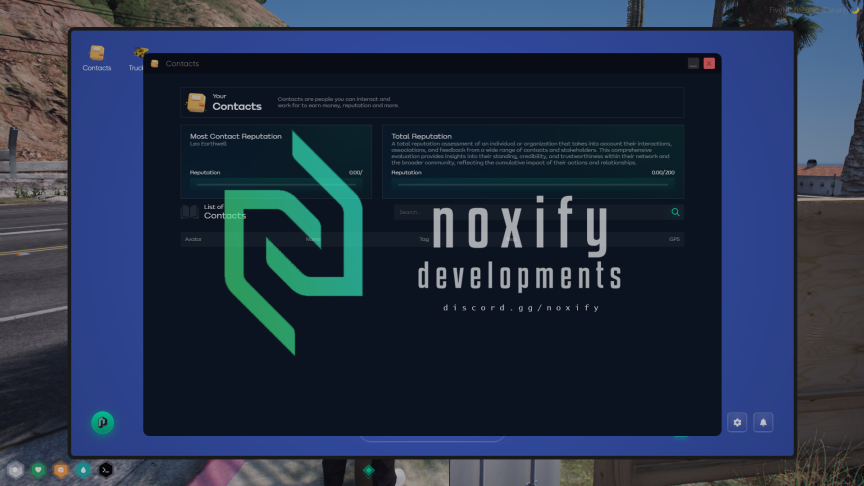Click the green diamond HUD marker
864x486 pixels.
pyautogui.click(x=369, y=471)
